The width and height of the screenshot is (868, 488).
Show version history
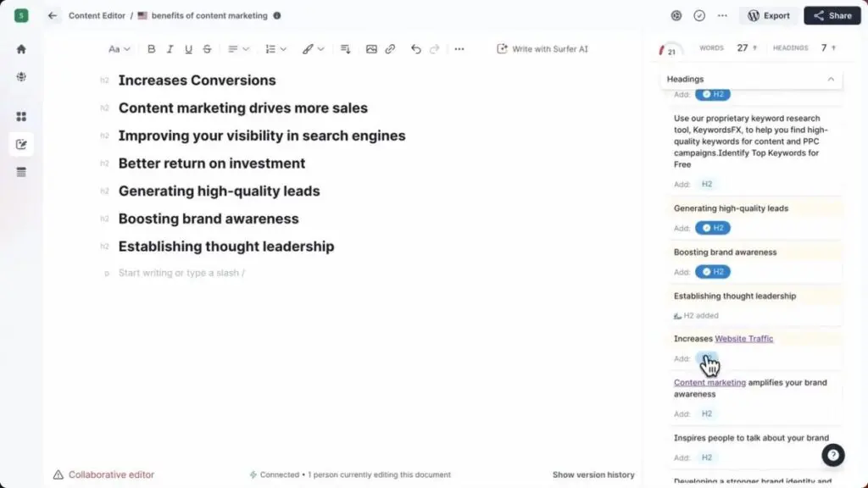593,475
